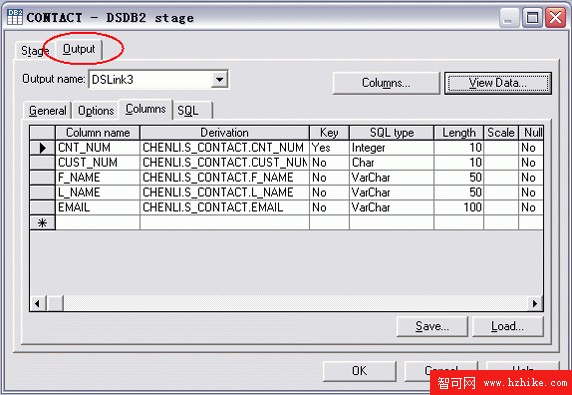This screenshot has height=395, width=572.
Task: Switch to the Stage tab
Action: [x=35, y=51]
